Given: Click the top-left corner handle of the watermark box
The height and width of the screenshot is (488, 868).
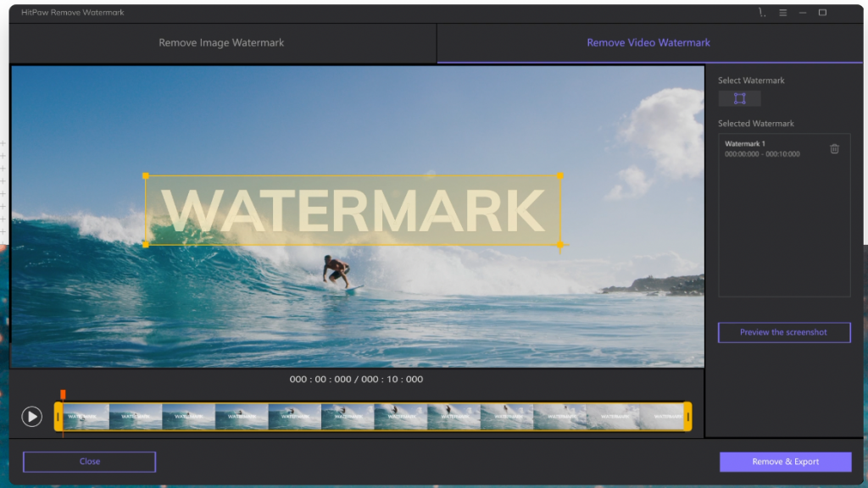Looking at the screenshot, I should point(147,176).
